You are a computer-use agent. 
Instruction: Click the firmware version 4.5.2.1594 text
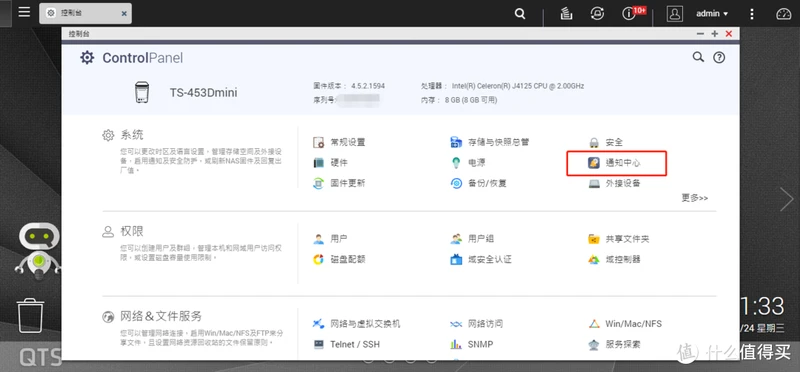click(368, 86)
